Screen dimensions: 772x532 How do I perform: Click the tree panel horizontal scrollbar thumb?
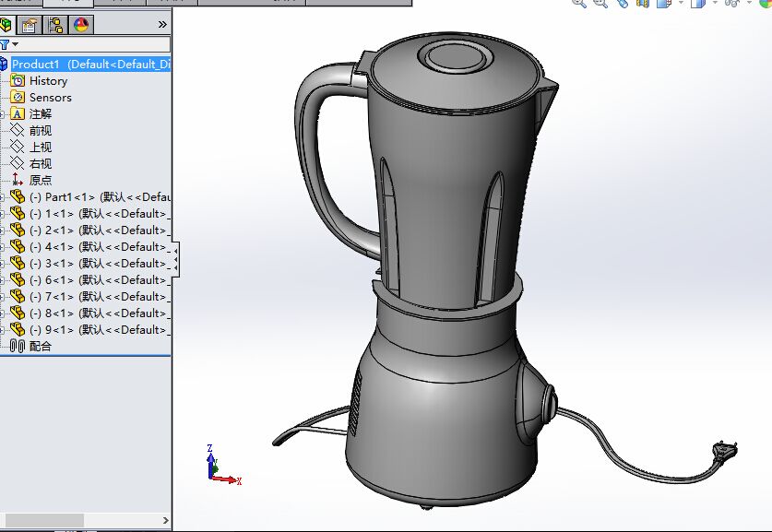tap(44, 520)
